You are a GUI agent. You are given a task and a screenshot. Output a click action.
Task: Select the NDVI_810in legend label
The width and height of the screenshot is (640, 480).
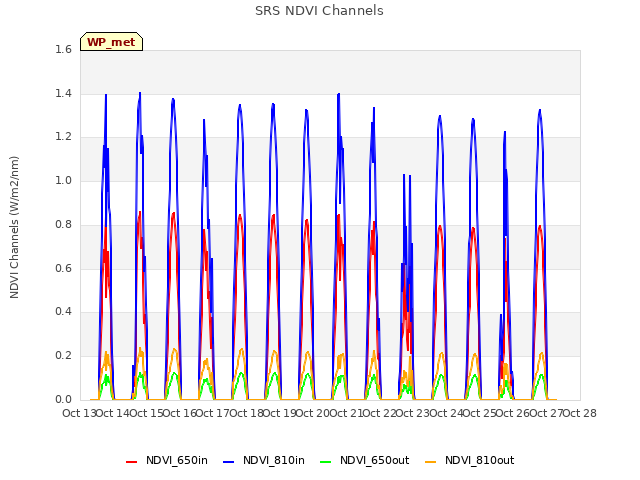click(x=273, y=460)
